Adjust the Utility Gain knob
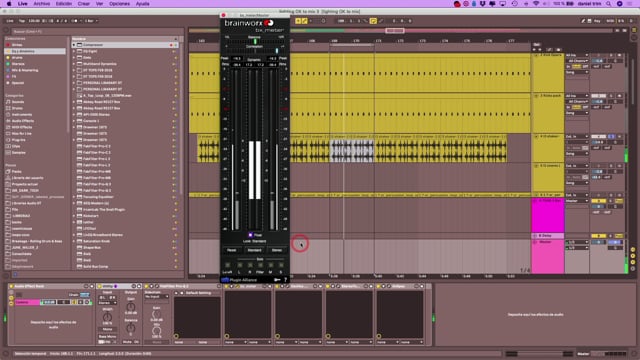The width and height of the screenshot is (640, 360). (x=131, y=307)
